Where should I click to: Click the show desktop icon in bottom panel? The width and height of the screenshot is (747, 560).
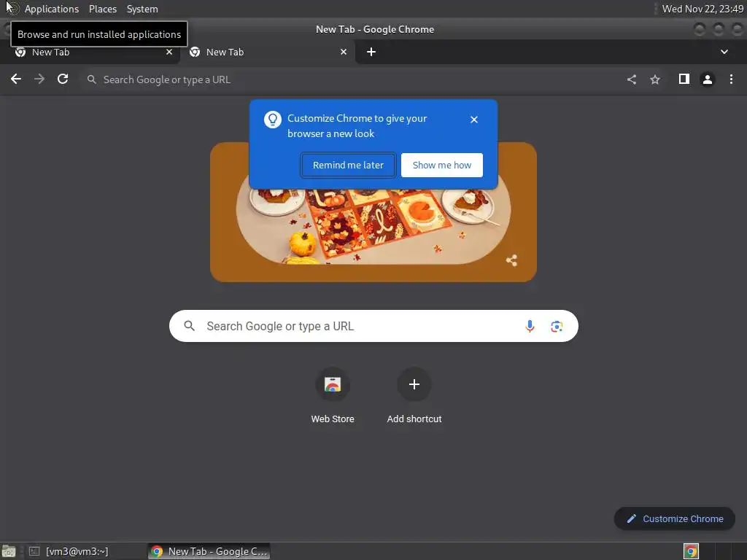[9, 551]
